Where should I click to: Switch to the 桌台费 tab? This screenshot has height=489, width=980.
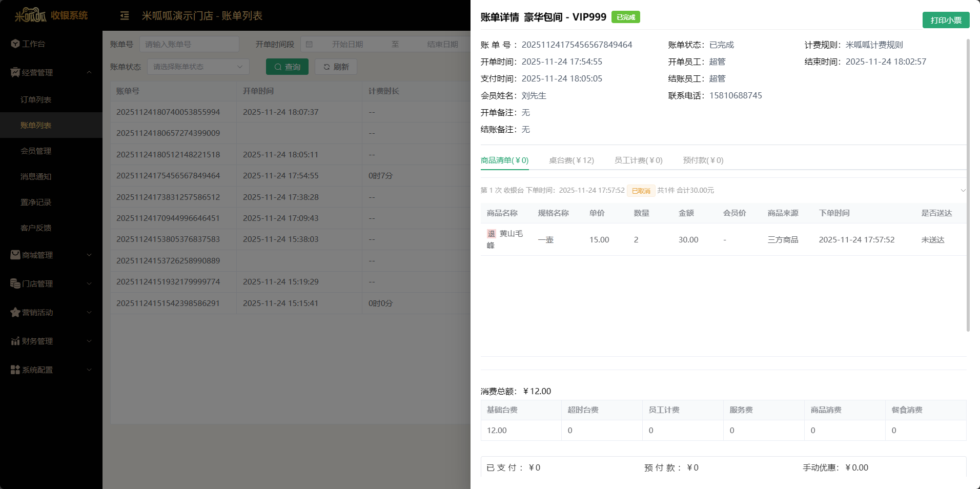tap(571, 160)
